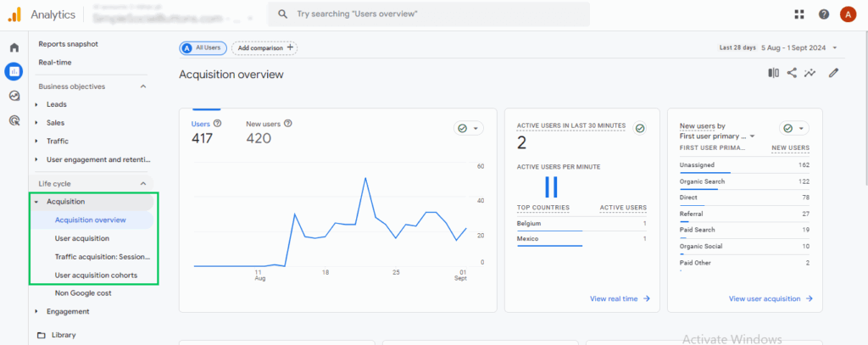The width and height of the screenshot is (868, 345).
Task: Open the Google apps grid icon
Action: pos(798,14)
